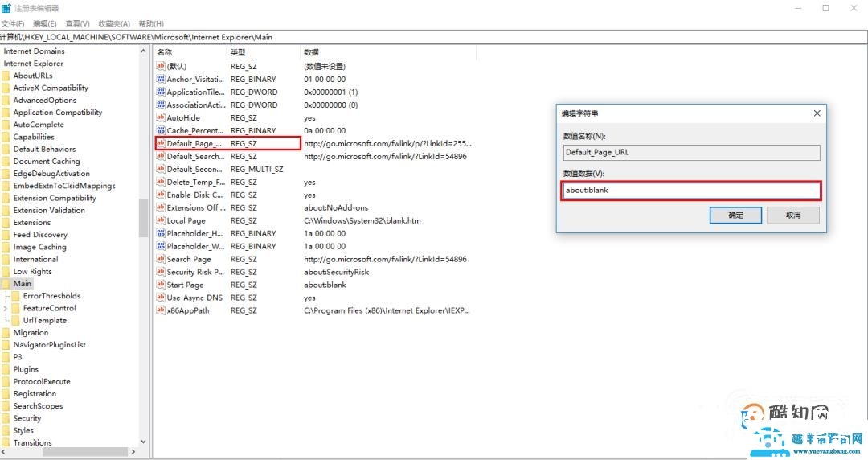Select the SearchScopes tree item
868x460 pixels.
click(39, 406)
